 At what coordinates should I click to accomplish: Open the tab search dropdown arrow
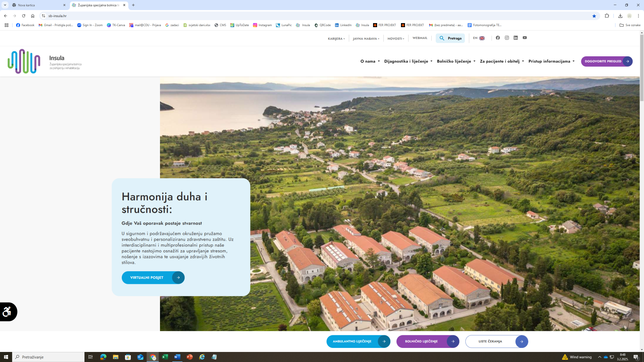click(5, 5)
